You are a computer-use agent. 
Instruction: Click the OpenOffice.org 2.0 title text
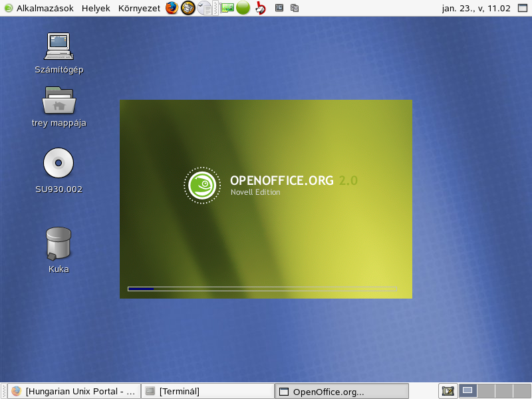294,180
